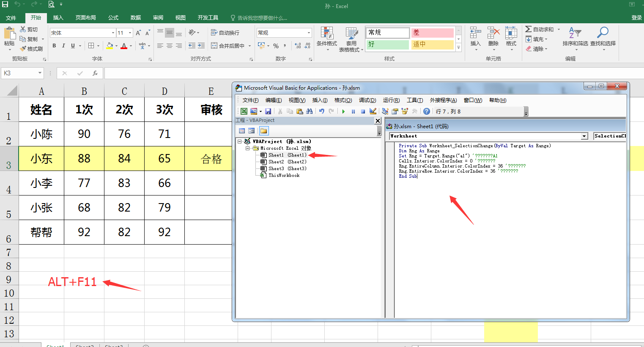The height and width of the screenshot is (347, 644).
Task: Open Excel 公式 ribbon tab
Action: tap(113, 18)
